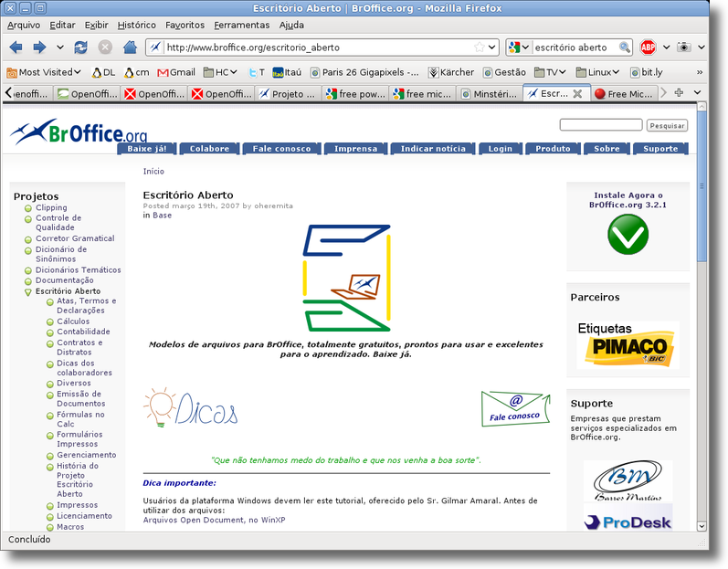Open the Histórico menu
Image resolution: width=728 pixels, height=569 pixels.
(x=136, y=25)
